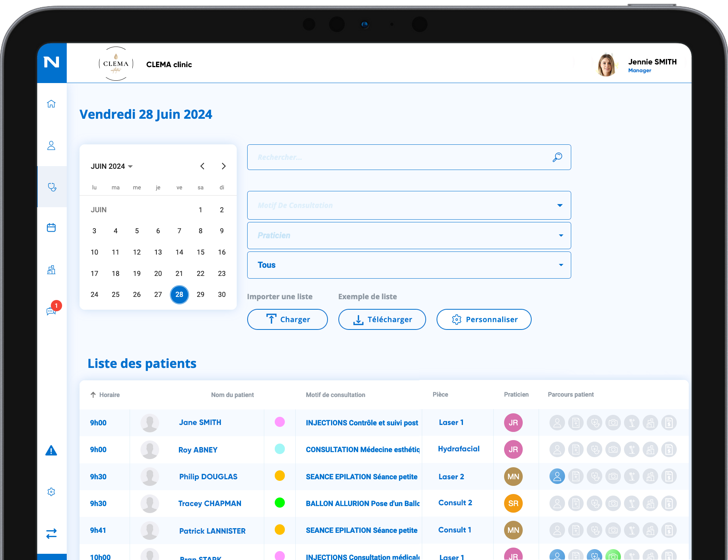This screenshot has width=728, height=560.
Task: Select the stethoscope consultation icon in sidebar
Action: tap(52, 187)
